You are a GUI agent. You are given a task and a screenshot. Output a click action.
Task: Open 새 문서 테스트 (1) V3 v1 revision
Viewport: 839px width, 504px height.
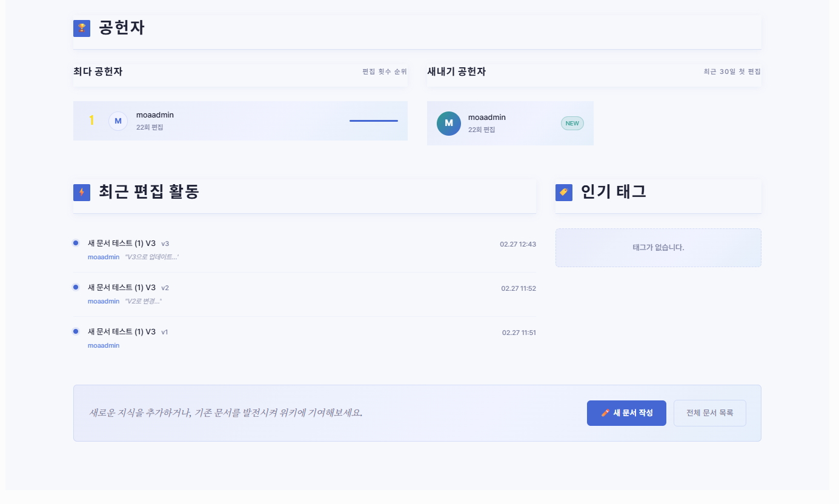122,332
